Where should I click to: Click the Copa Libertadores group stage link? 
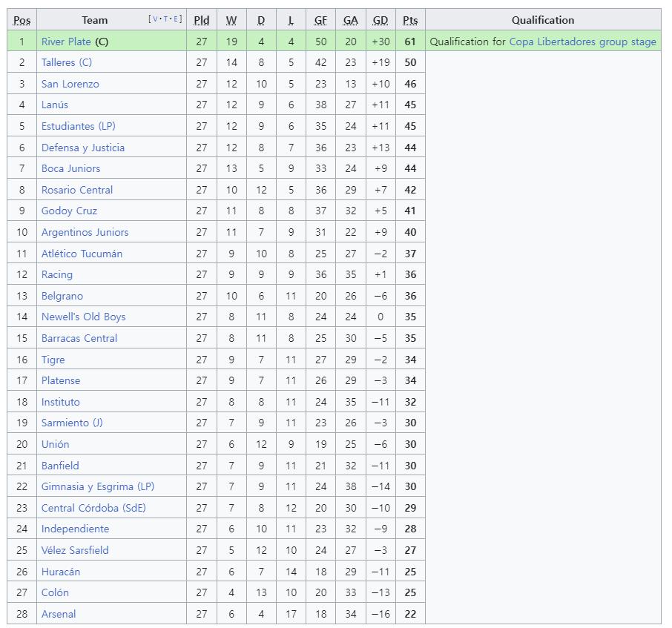[x=582, y=42]
